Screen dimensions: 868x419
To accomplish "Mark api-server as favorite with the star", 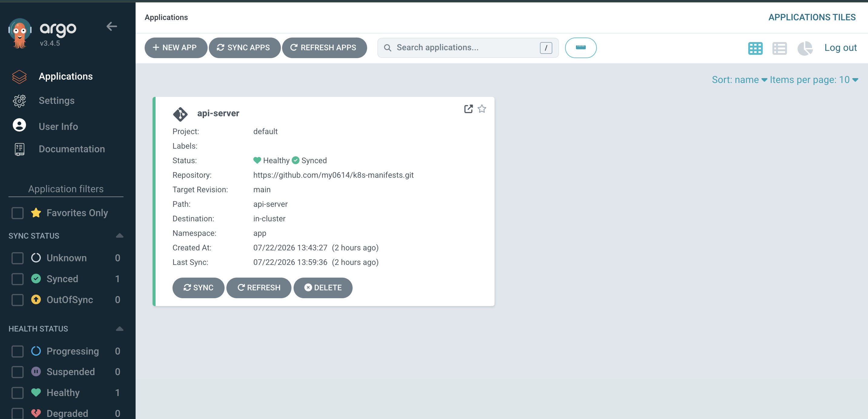I will coord(482,109).
